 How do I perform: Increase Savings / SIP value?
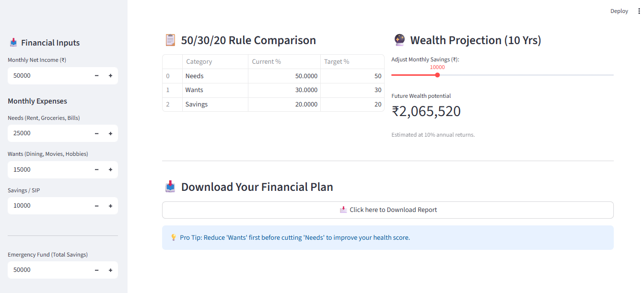110,206
